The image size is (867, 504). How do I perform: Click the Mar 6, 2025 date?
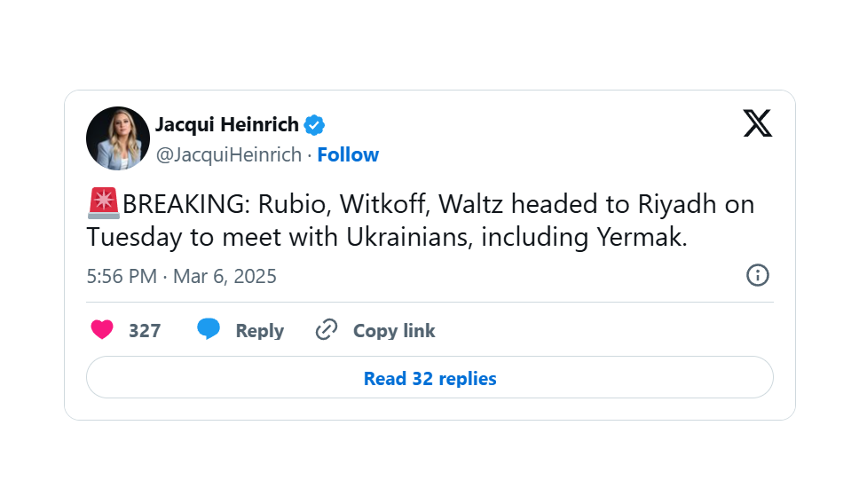tap(225, 276)
